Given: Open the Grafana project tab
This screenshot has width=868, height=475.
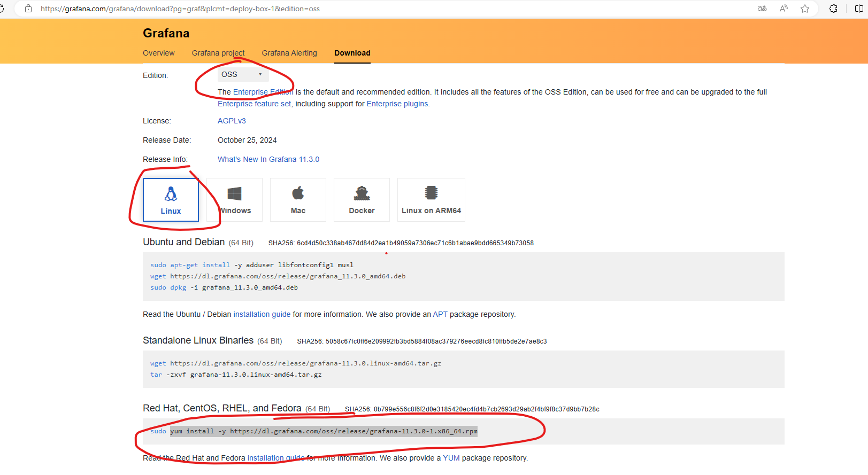Looking at the screenshot, I should [218, 53].
